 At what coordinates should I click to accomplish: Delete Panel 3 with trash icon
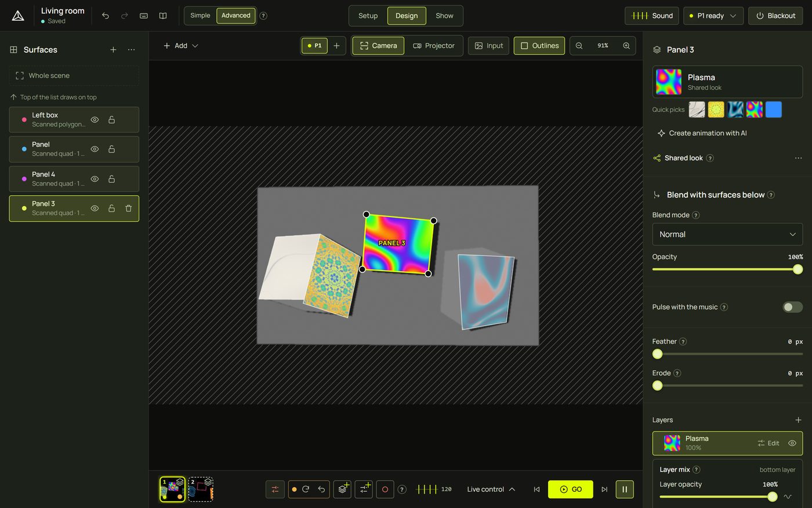[x=129, y=208]
